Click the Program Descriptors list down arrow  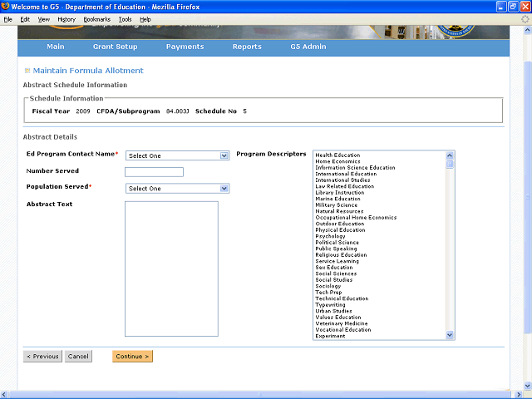click(x=450, y=335)
